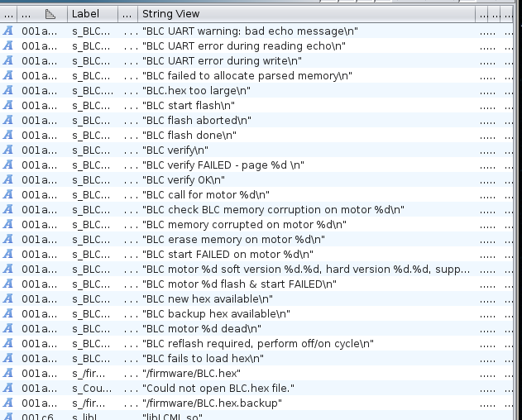Click label "s_BLC...." of the "BLC.hex too large" row
Viewport: 522px width, 420px height.
[93, 90]
